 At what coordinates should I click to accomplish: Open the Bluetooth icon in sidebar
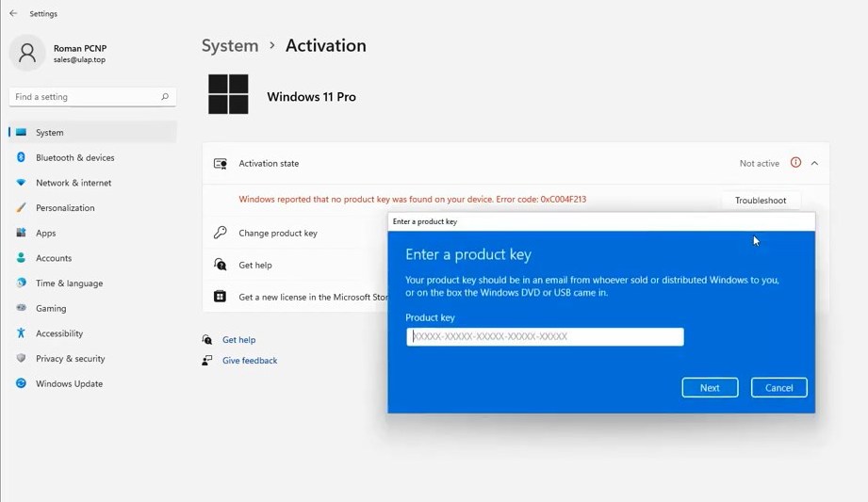point(21,157)
